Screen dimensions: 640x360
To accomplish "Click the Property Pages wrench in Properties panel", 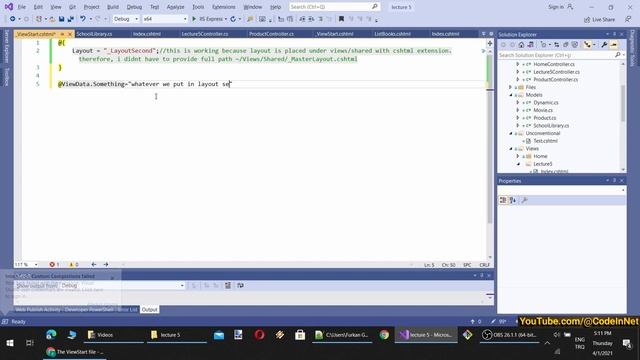I will [524, 200].
